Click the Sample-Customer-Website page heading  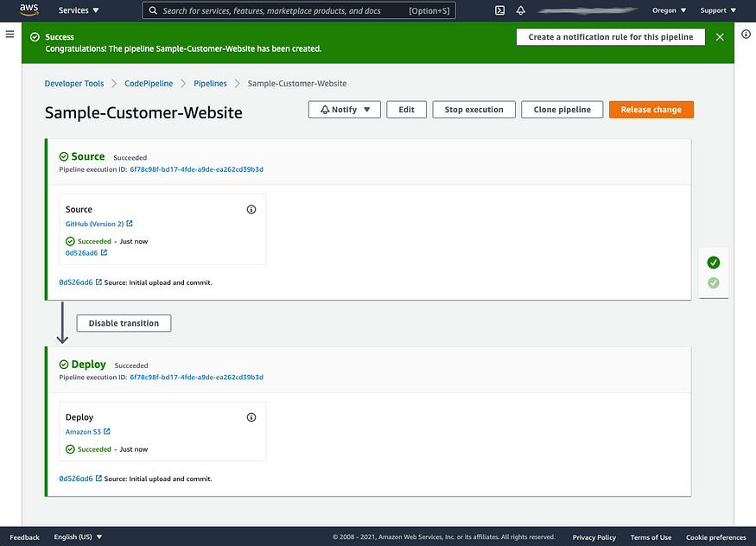point(143,113)
